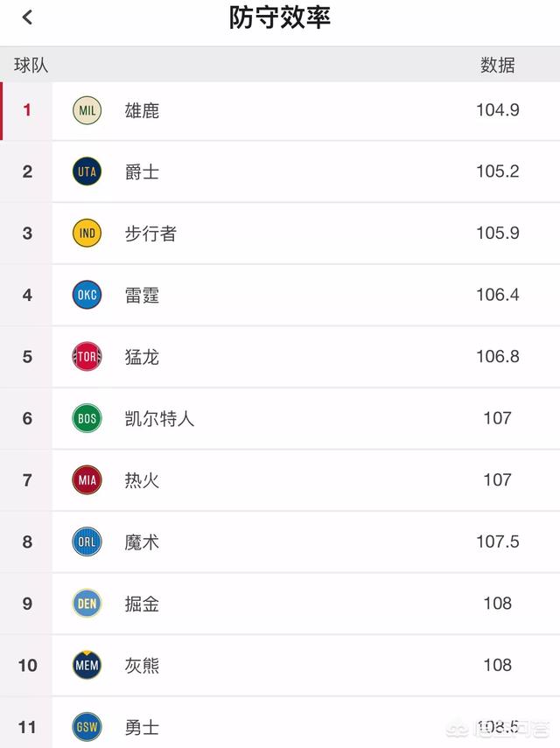Select the BOS Celtics team logo
This screenshot has height=748, width=560.
[x=87, y=418]
